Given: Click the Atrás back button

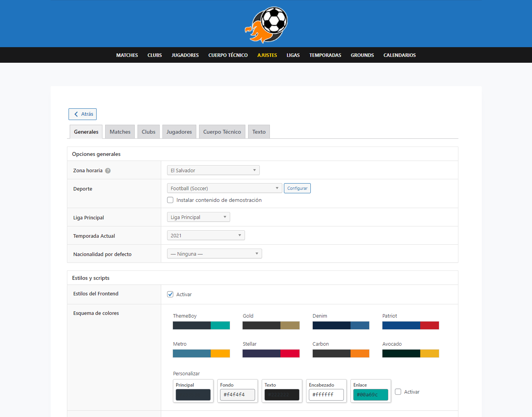Looking at the screenshot, I should pyautogui.click(x=82, y=114).
